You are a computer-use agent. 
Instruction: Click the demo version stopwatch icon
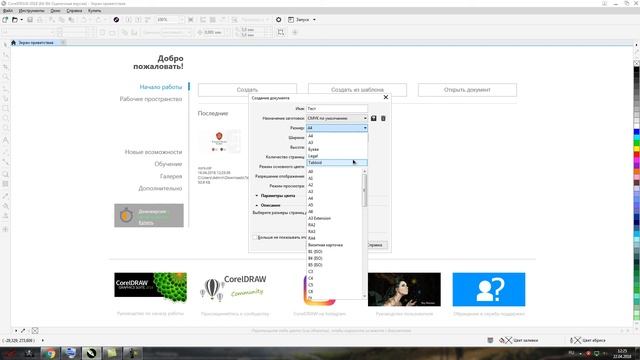pyautogui.click(x=126, y=215)
